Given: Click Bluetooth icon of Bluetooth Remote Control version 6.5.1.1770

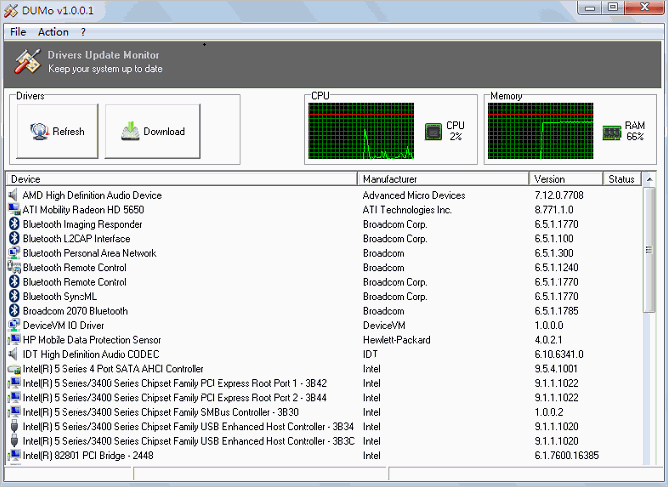Looking at the screenshot, I should pyautogui.click(x=14, y=282).
